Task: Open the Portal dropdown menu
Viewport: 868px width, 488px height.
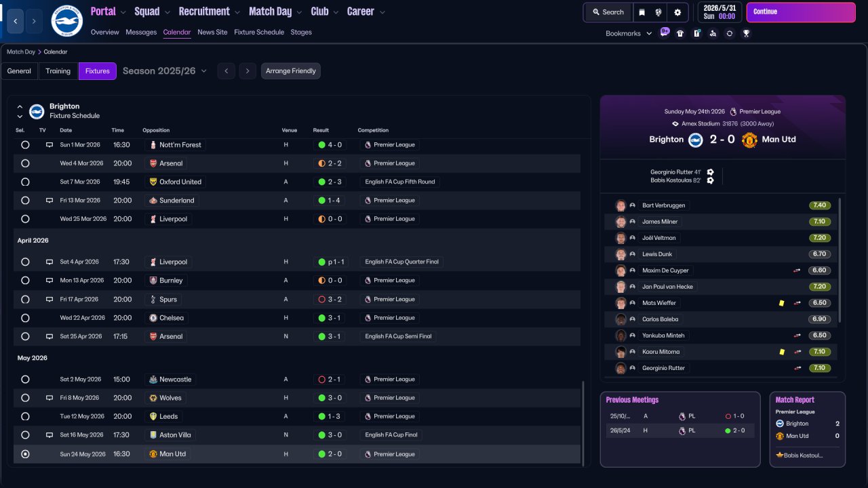Action: click(108, 12)
